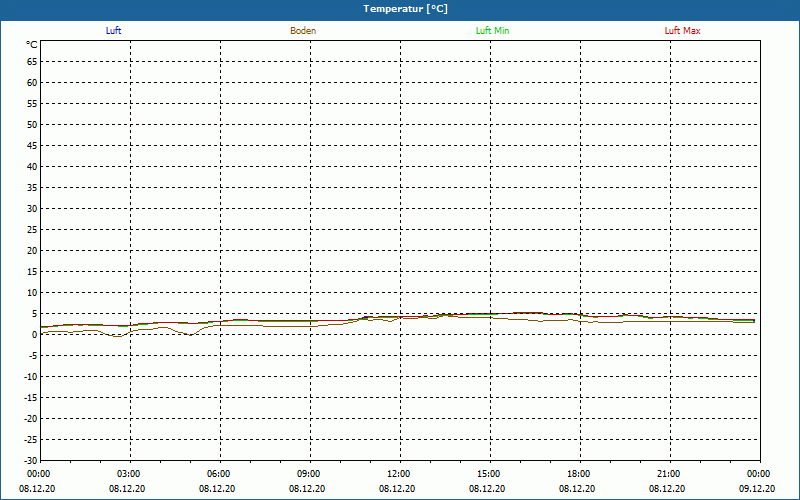Click the 'Temperatur [°C]' chart title
Image resolution: width=800 pixels, height=500 pixels.
406,9
